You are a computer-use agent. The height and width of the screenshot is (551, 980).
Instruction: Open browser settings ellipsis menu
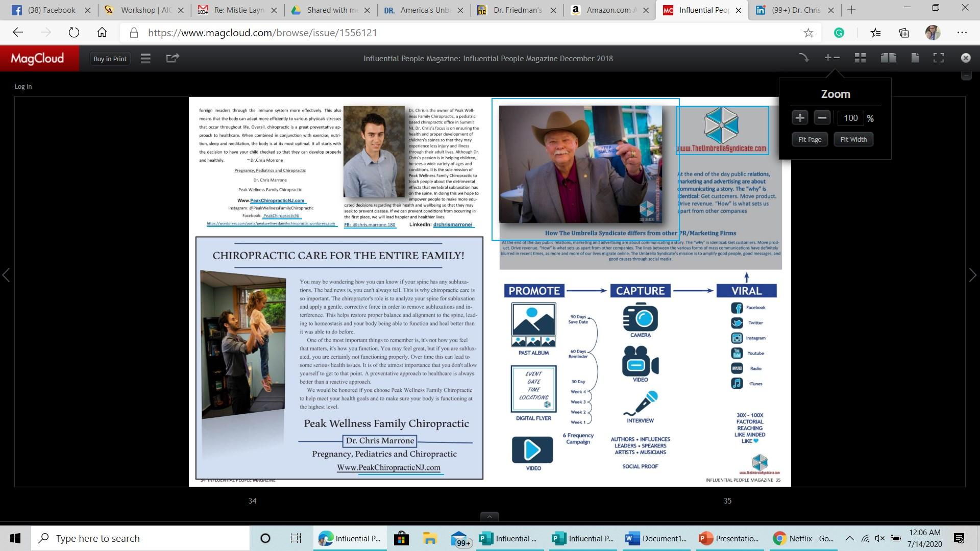962,33
